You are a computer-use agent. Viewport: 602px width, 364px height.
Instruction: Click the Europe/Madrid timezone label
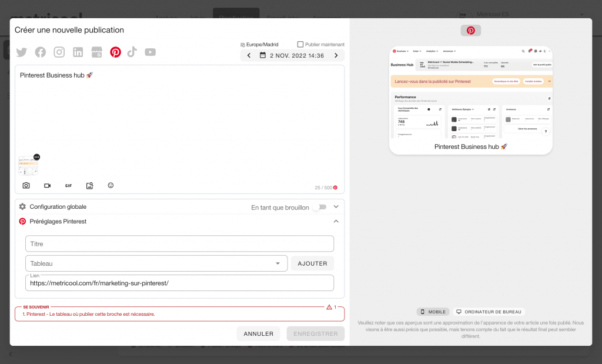[262, 45]
